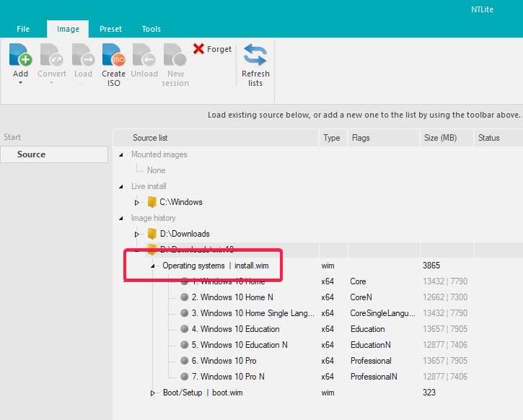
Task: Sort by Type column header
Action: click(x=333, y=138)
